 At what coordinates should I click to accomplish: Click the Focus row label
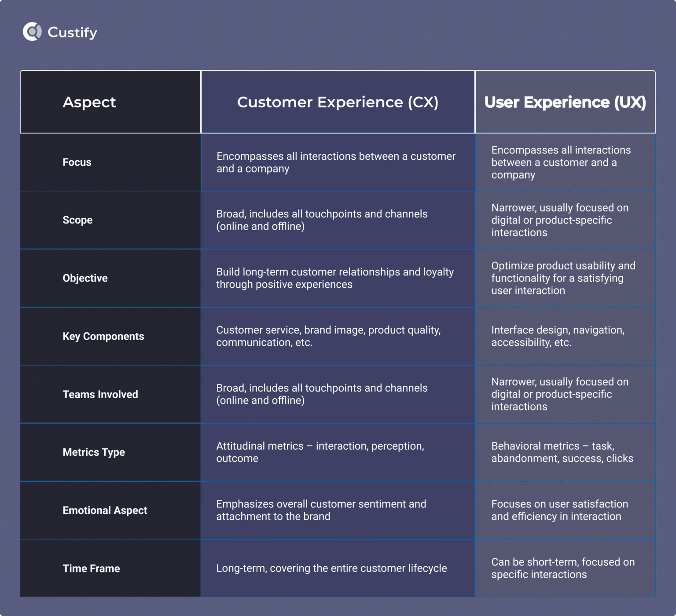click(77, 162)
